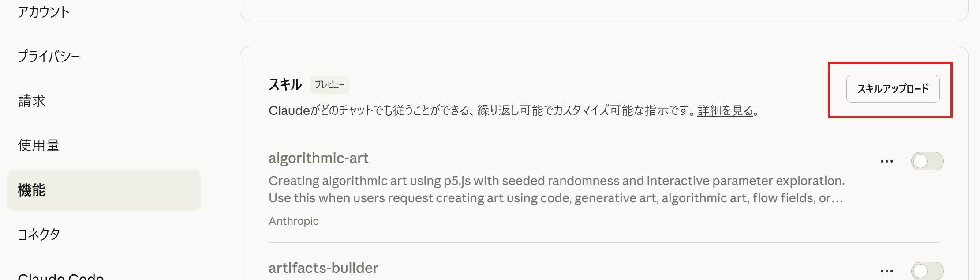This screenshot has width=980, height=280.
Task: Click the artifacts-builder skill title
Action: pyautogui.click(x=323, y=268)
